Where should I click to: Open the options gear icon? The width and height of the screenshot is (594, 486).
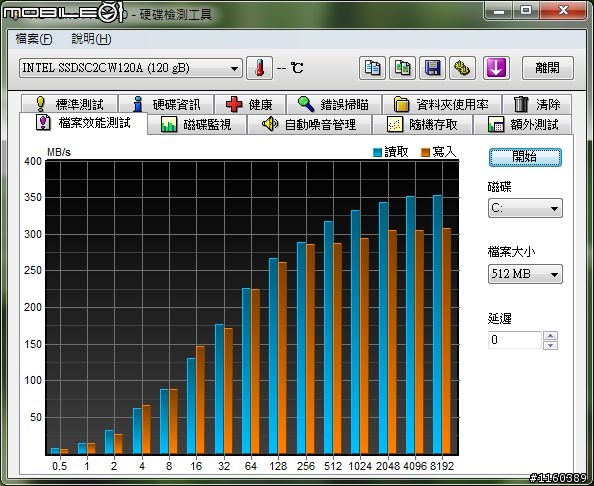462,68
